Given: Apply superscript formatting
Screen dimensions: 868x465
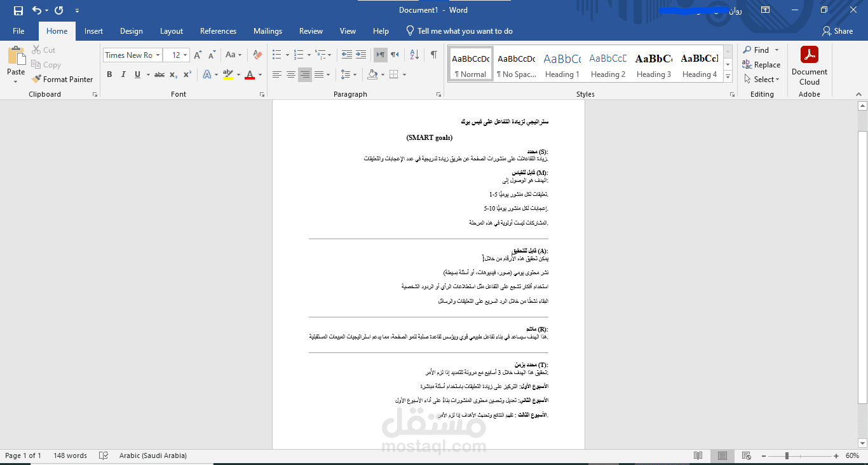Looking at the screenshot, I should click(x=187, y=74).
